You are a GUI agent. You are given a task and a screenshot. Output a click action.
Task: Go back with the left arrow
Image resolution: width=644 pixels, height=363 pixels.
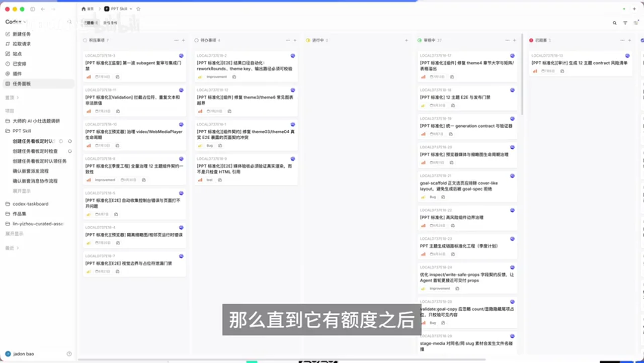pos(43,9)
